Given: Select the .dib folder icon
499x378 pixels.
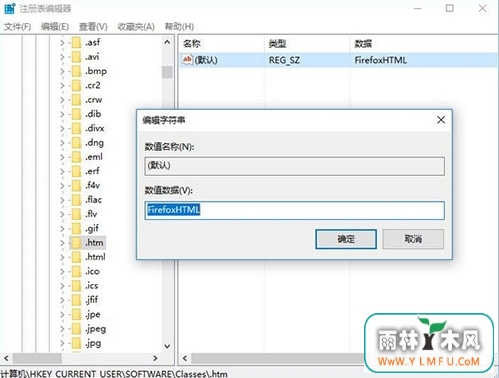Looking at the screenshot, I should coord(76,114).
